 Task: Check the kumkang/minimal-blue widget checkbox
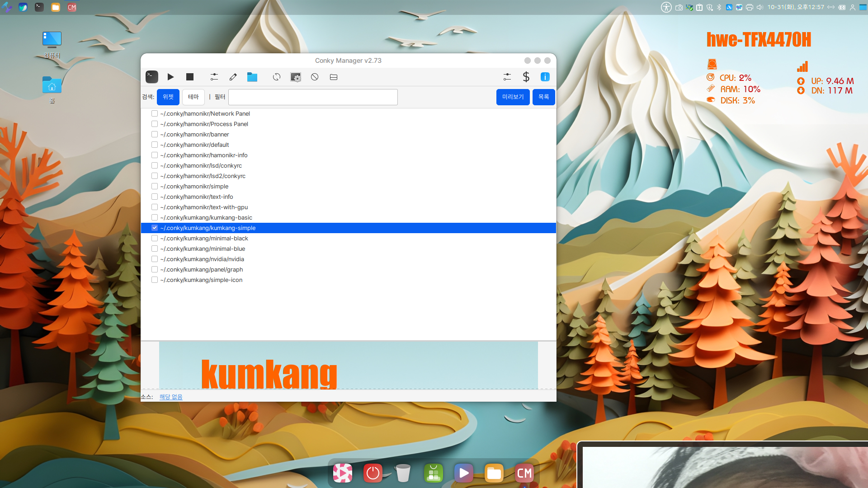(155, 249)
